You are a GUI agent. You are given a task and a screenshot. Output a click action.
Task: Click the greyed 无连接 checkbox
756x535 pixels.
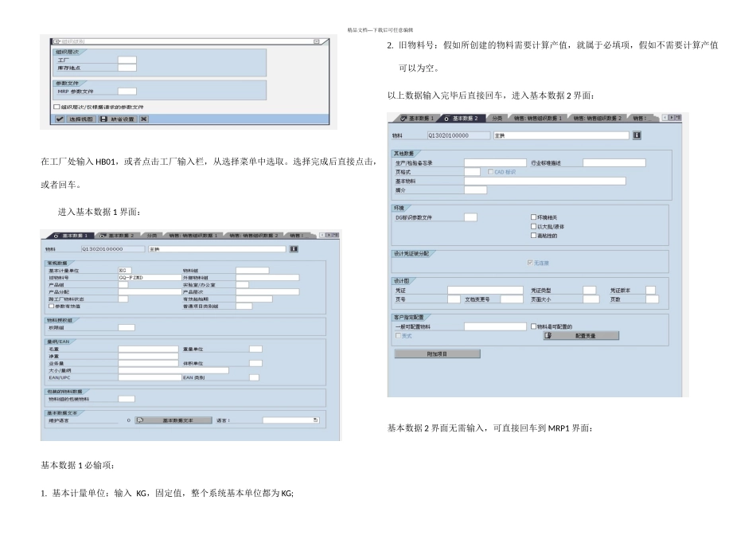pyautogui.click(x=530, y=263)
